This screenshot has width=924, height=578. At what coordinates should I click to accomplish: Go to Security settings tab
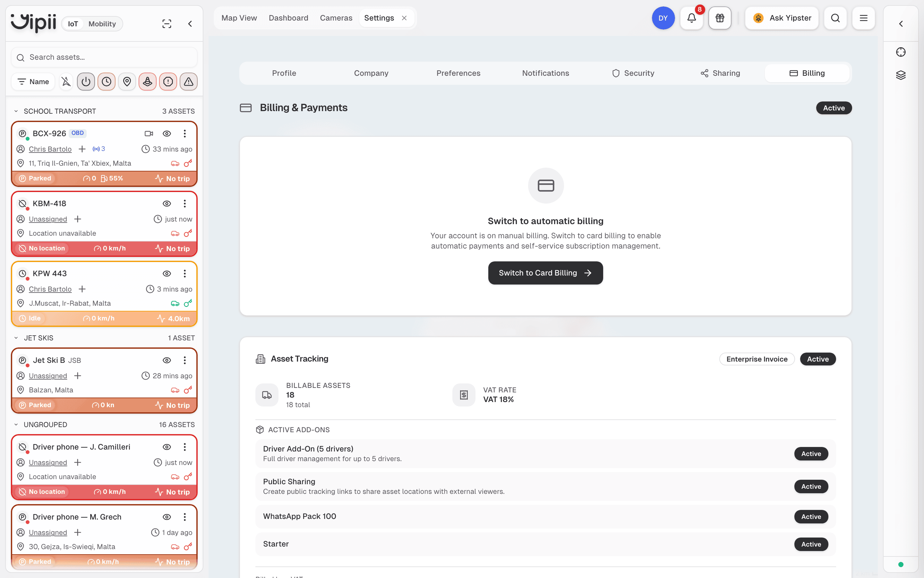coord(633,73)
